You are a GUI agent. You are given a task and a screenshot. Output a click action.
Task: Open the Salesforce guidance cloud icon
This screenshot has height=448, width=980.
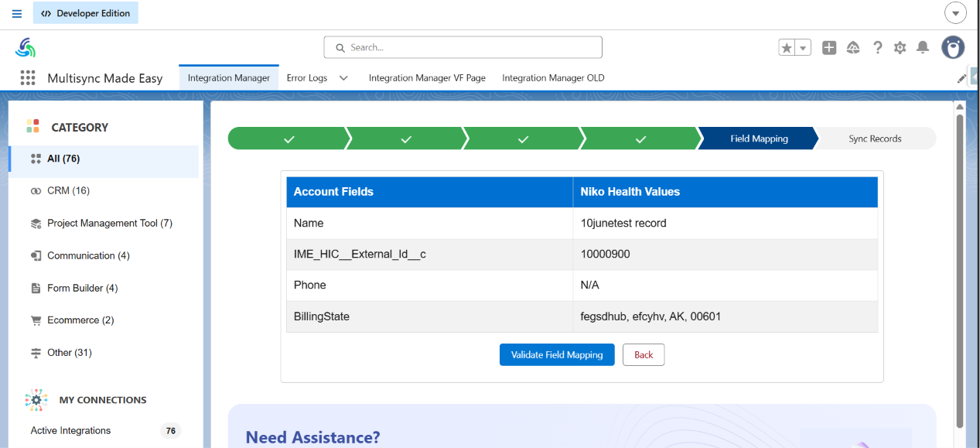point(853,48)
